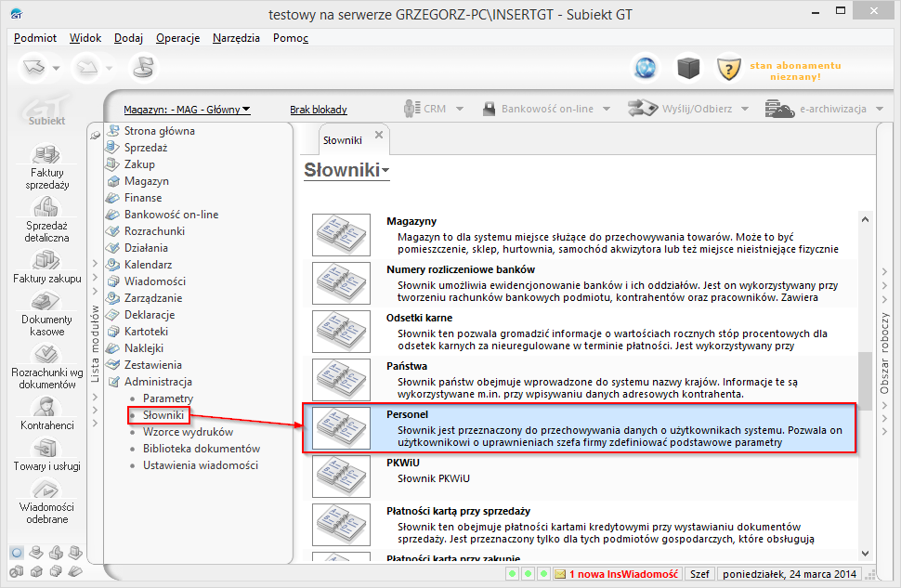
Task: Click the Brak blokady link
Action: point(319,110)
